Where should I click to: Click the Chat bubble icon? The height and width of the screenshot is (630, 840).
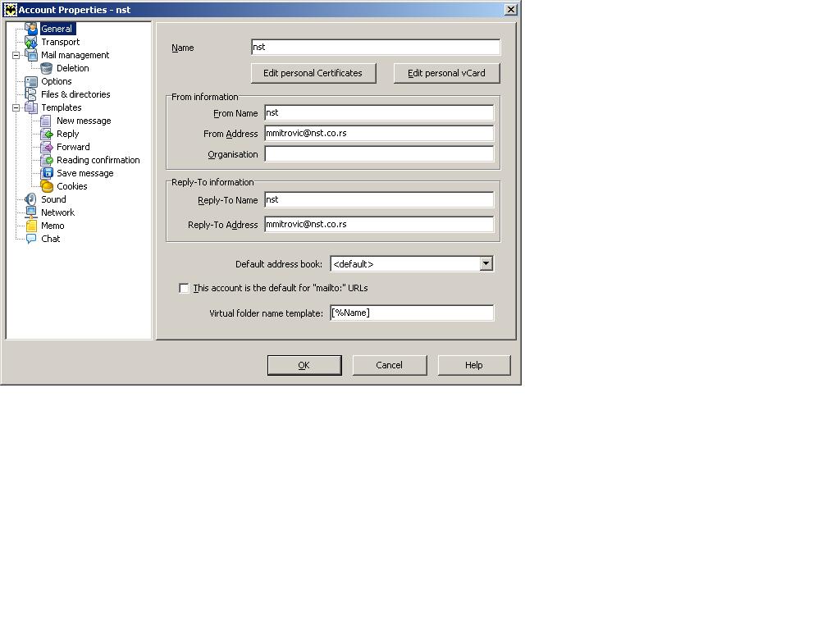[31, 239]
